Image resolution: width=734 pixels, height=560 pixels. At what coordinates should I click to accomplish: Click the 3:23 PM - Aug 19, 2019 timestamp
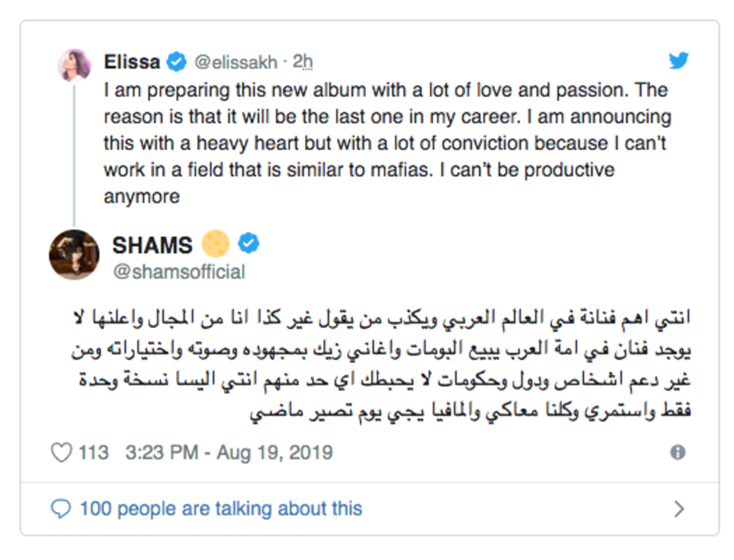click(229, 453)
